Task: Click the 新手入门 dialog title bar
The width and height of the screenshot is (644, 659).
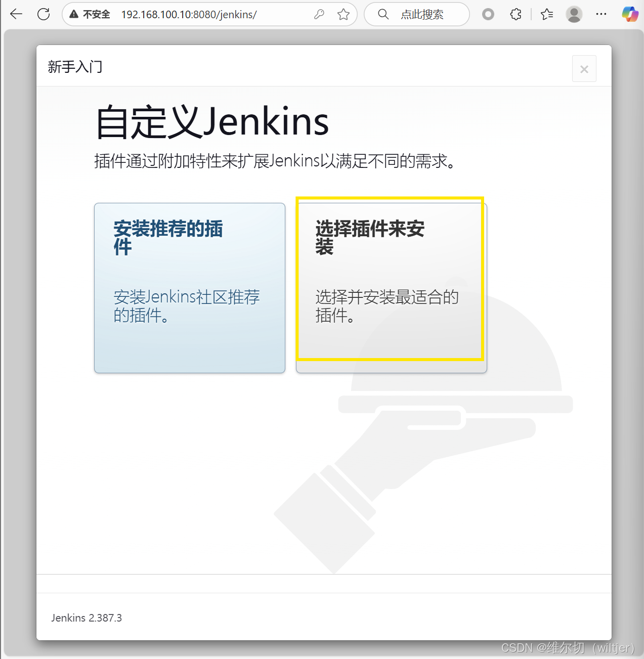Action: coord(75,66)
